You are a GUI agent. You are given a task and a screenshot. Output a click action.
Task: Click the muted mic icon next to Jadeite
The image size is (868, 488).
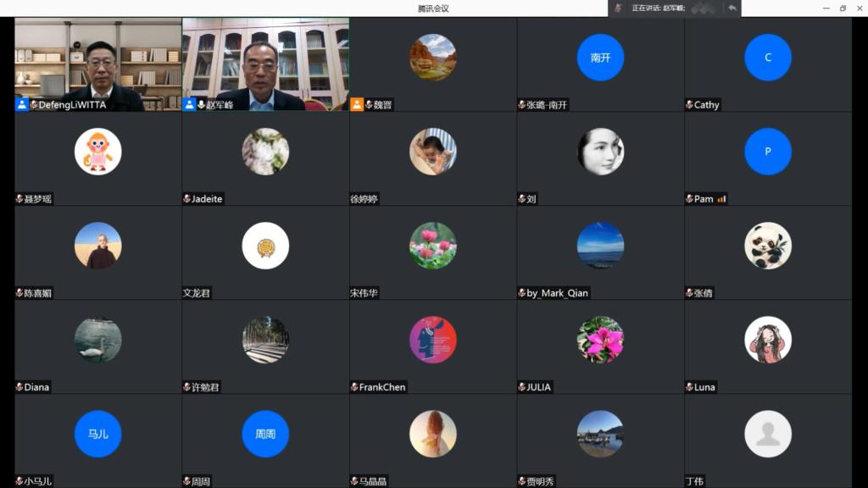[186, 199]
